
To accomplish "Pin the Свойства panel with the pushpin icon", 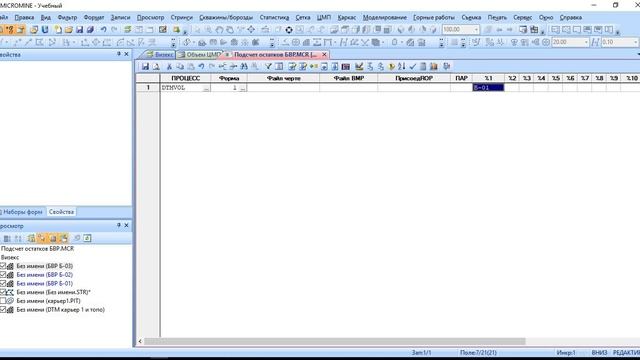I will [119, 54].
